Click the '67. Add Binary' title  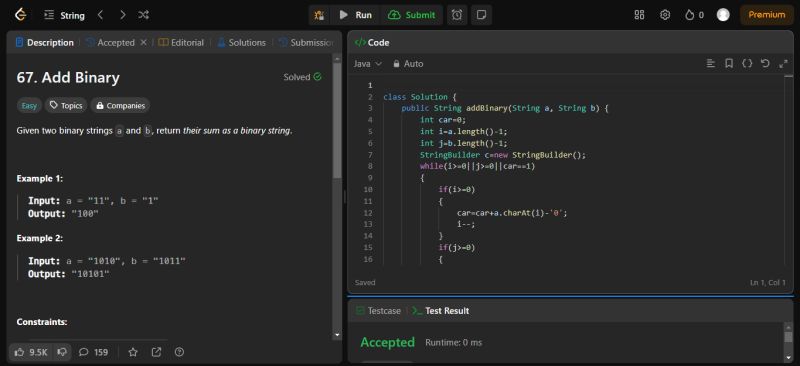(68, 78)
